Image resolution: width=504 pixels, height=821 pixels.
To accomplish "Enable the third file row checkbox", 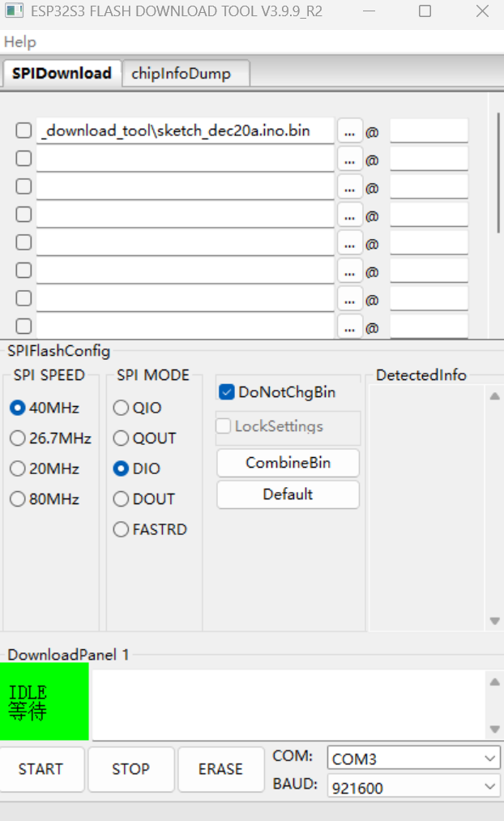I will (23, 186).
